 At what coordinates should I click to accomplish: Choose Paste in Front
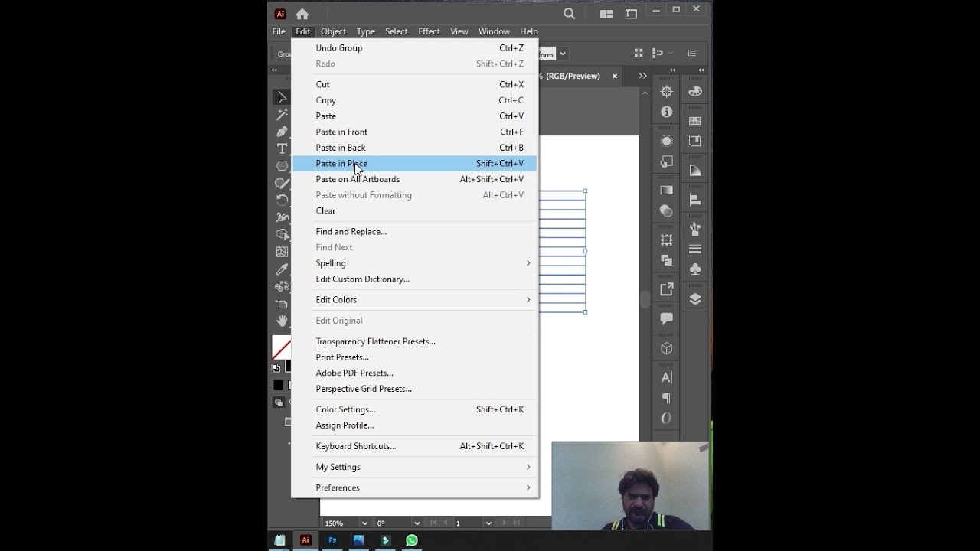point(415,132)
